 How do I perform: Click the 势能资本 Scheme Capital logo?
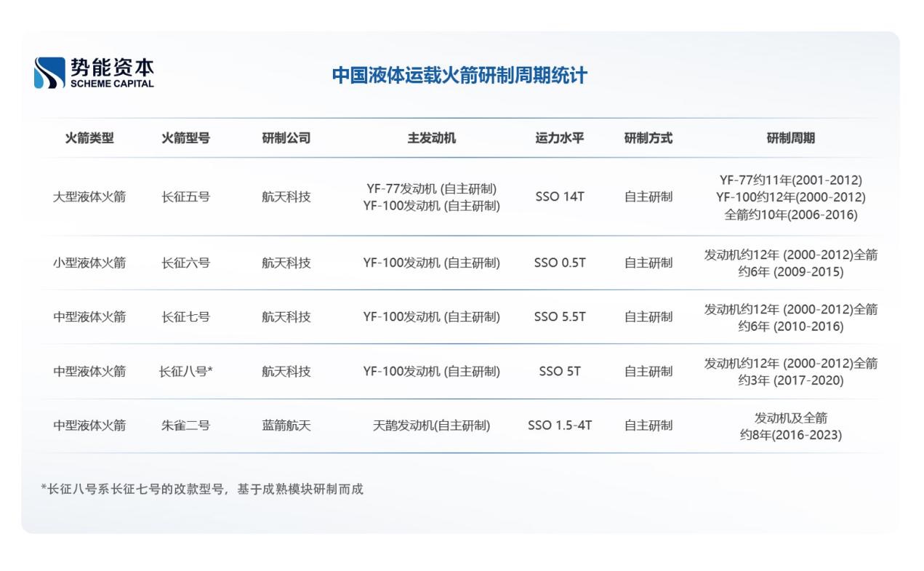94,73
